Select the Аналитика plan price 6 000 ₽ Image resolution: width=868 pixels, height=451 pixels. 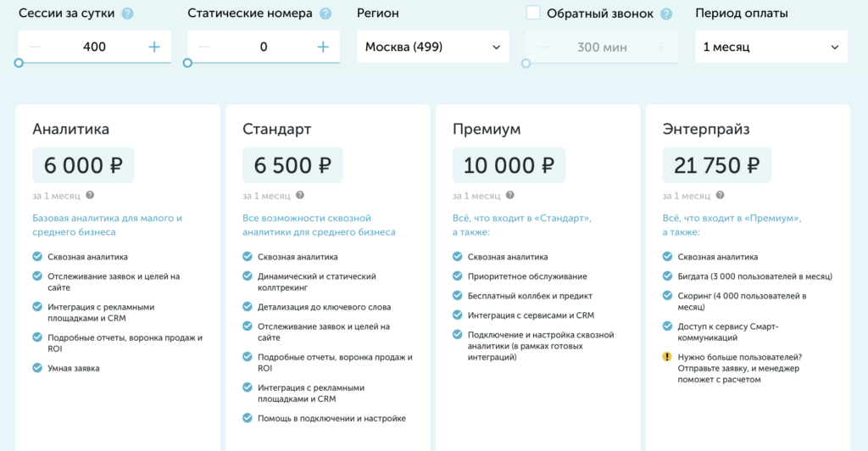pyautogui.click(x=83, y=165)
